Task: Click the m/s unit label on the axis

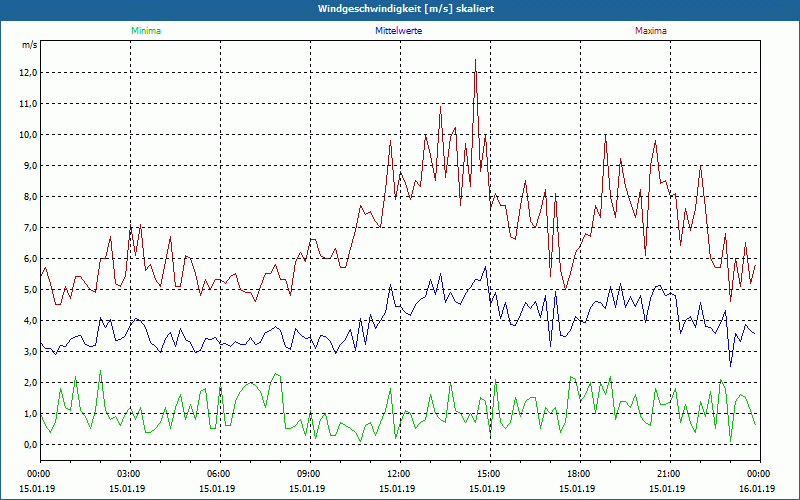Action: tap(30, 45)
